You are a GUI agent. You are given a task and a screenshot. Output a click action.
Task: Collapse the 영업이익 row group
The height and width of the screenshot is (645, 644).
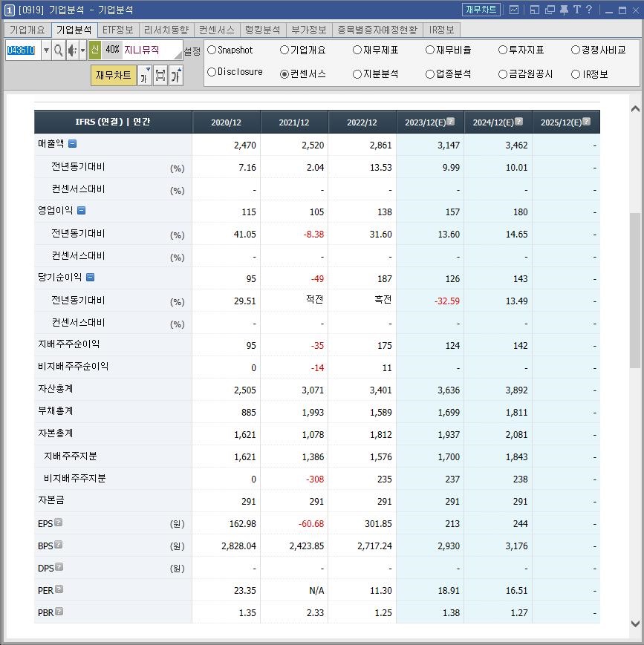[x=82, y=211]
